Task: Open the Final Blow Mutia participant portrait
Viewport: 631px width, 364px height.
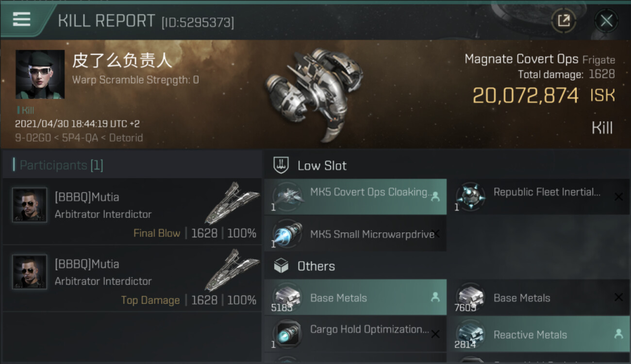Action: (x=30, y=205)
